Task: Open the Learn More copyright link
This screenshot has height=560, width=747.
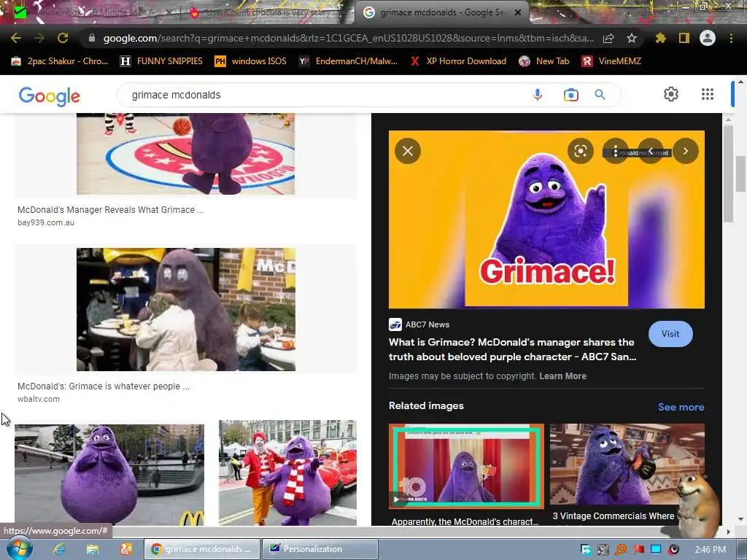Action: [x=562, y=376]
